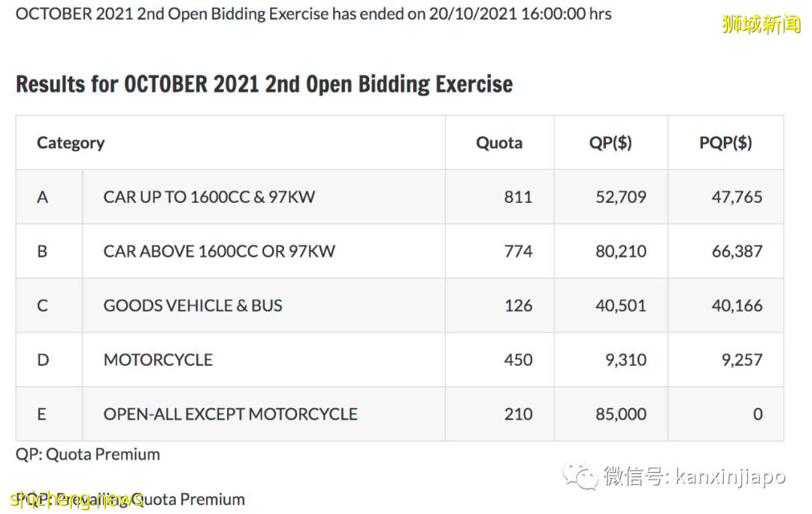Click the kanxinjiapo WeChat ID text
Image resolution: width=812 pixels, height=514 pixels.
[730, 476]
